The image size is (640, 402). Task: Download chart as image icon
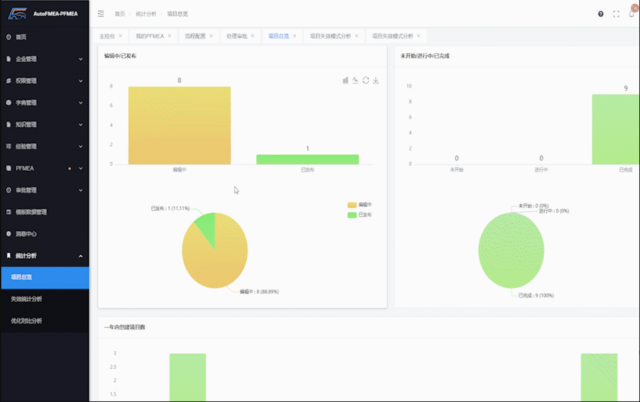click(376, 80)
